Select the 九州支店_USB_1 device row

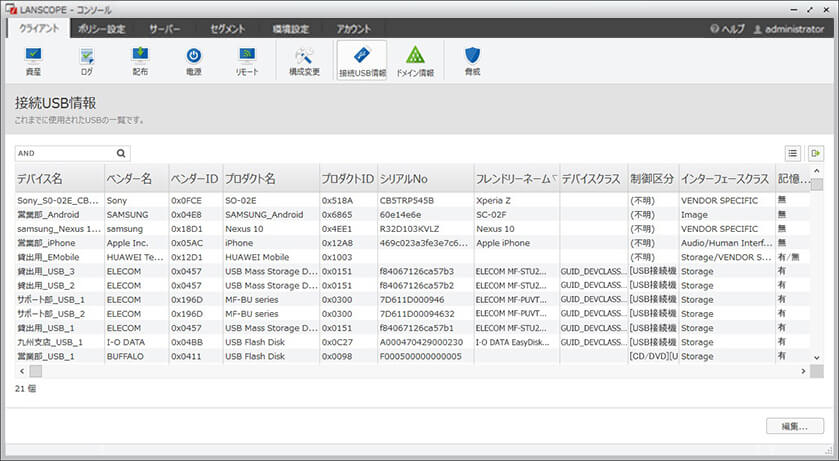[412, 342]
